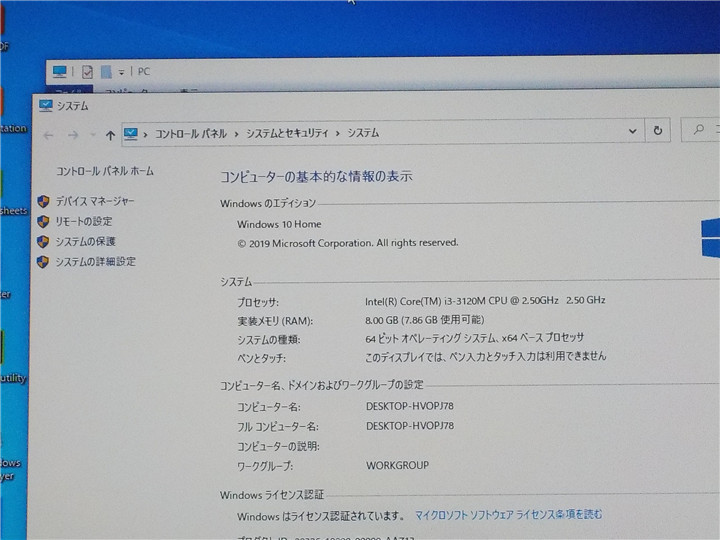Go up one level with up arrow

pos(110,135)
